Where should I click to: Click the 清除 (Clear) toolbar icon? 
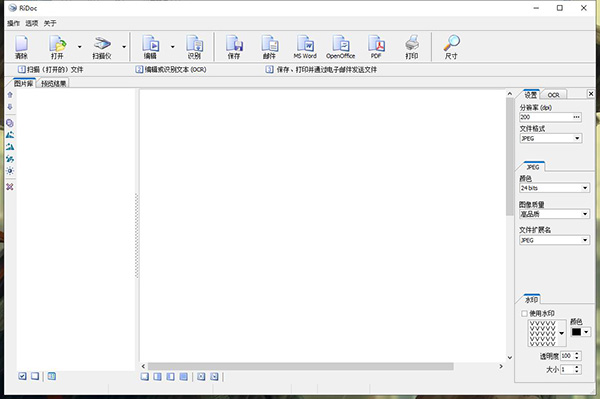tap(21, 47)
